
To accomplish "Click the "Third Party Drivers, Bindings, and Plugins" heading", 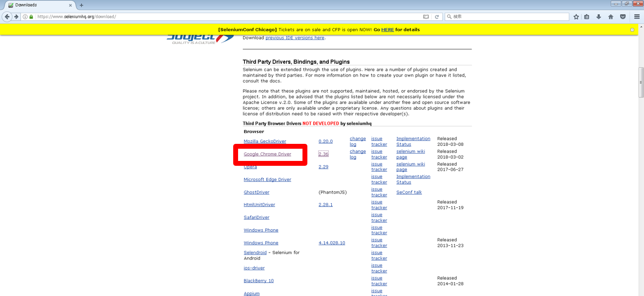I will (296, 62).
